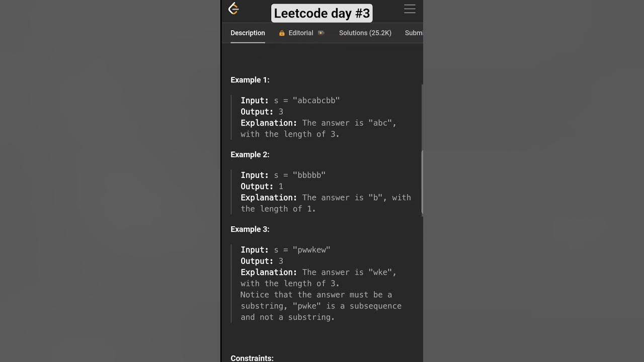Click the "Example 1:" heading

point(250,80)
